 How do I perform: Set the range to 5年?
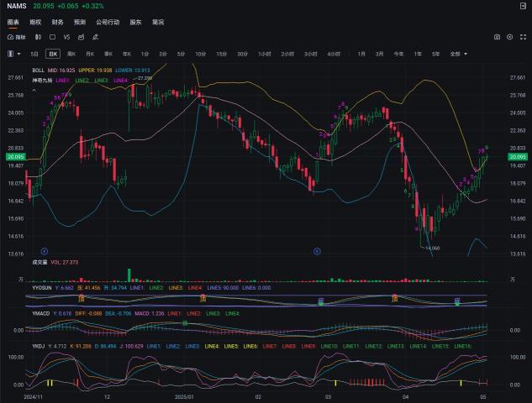(435, 54)
